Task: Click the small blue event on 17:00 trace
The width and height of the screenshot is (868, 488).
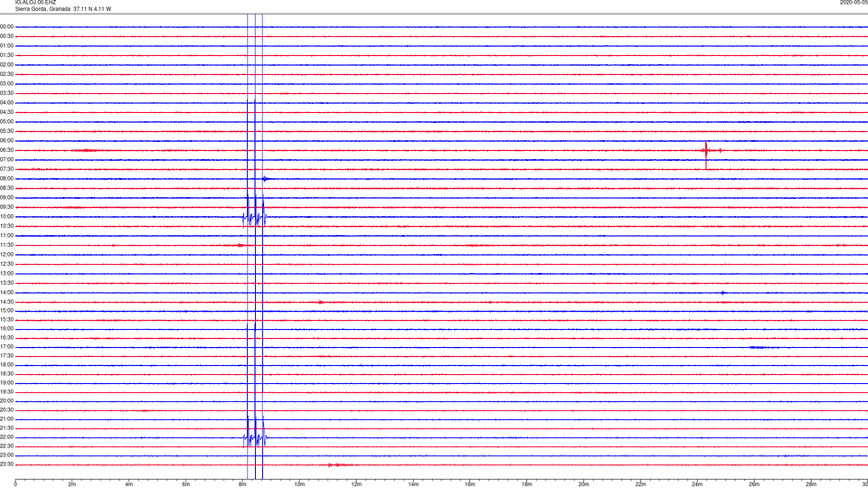Action: 763,347
